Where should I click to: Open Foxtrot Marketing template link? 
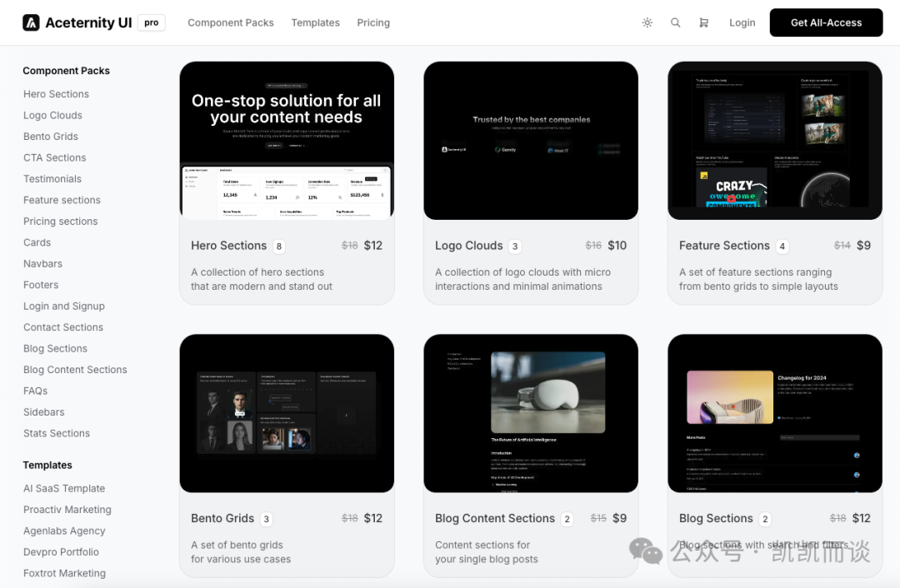click(x=64, y=574)
